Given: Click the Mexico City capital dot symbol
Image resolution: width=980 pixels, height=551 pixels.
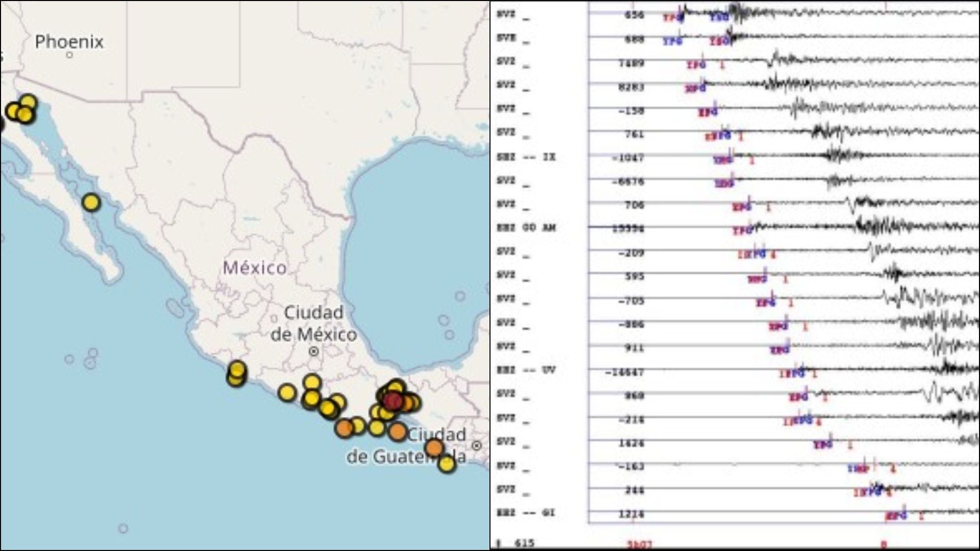Looking at the screenshot, I should (314, 352).
